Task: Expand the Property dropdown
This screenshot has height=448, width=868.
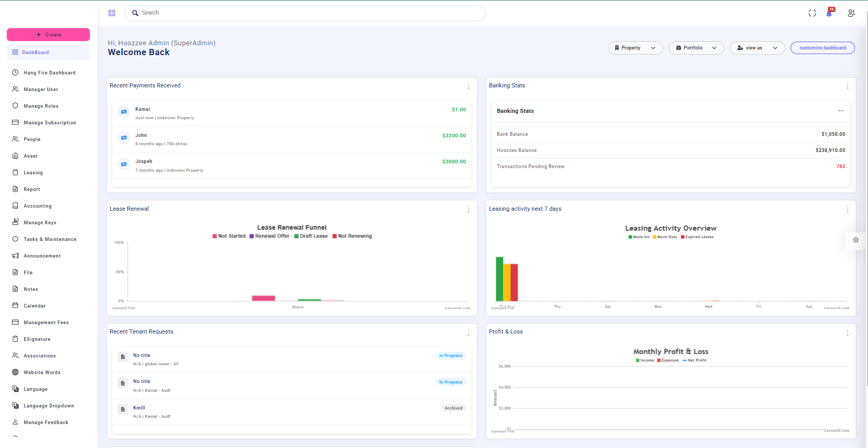Action: [x=635, y=48]
